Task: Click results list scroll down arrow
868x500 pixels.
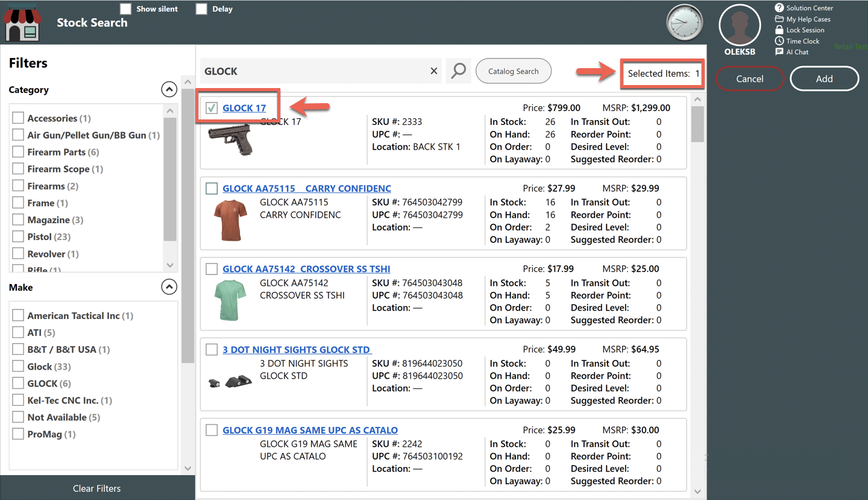Action: click(697, 492)
